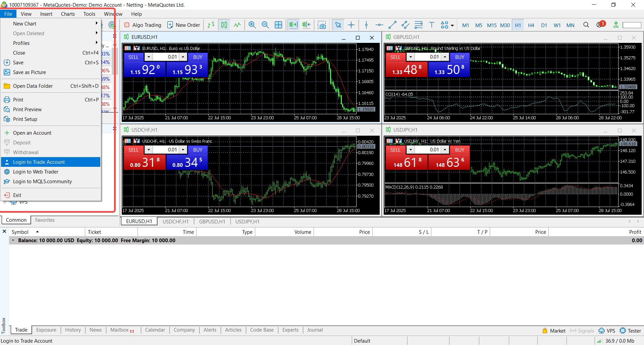
Task: Click the GBPUSD volume input field
Action: click(428, 57)
